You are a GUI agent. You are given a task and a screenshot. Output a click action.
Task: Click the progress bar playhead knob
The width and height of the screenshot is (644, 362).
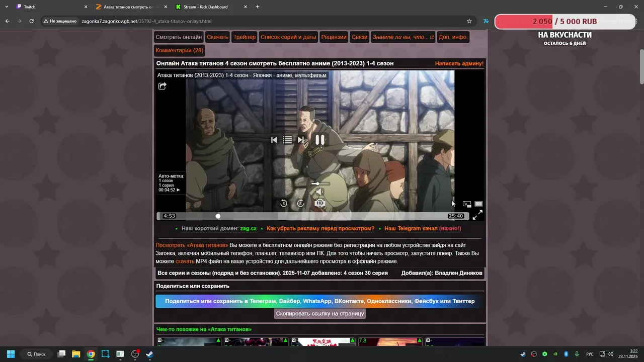(x=218, y=216)
